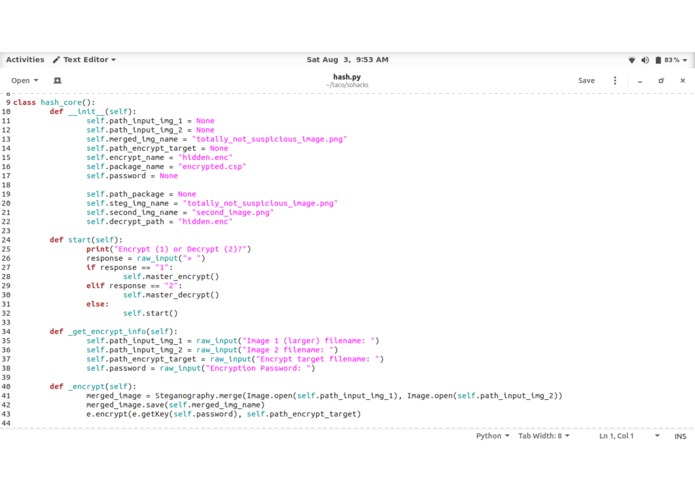Click 'self.start()' on line 32
This screenshot has width=695, height=494.
tap(150, 313)
